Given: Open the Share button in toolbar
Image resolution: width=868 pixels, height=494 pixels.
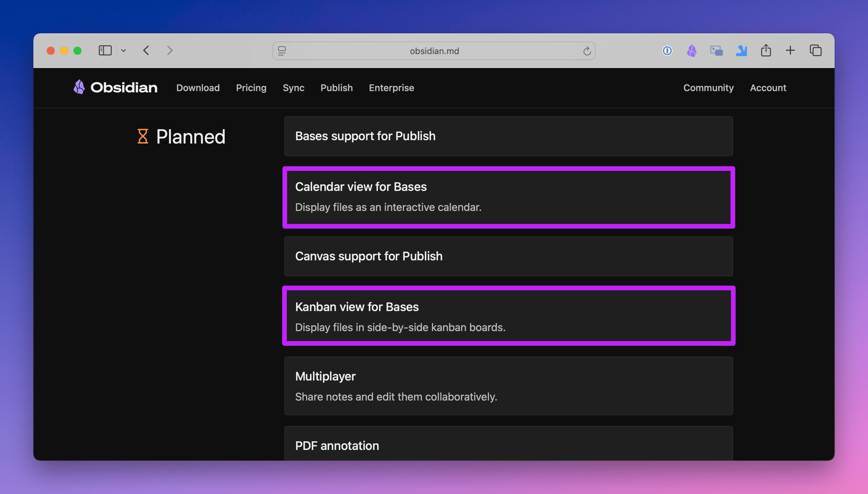Looking at the screenshot, I should [766, 50].
